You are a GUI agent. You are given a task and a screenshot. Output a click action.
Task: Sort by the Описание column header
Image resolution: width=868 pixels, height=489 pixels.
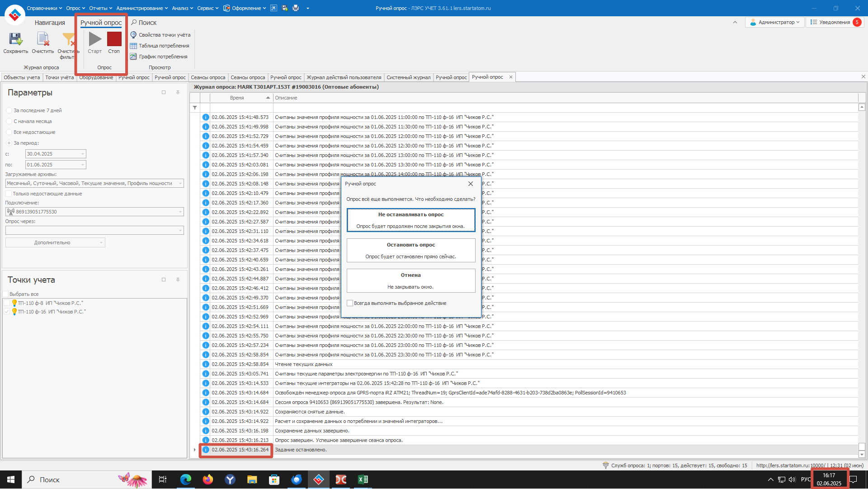565,98
